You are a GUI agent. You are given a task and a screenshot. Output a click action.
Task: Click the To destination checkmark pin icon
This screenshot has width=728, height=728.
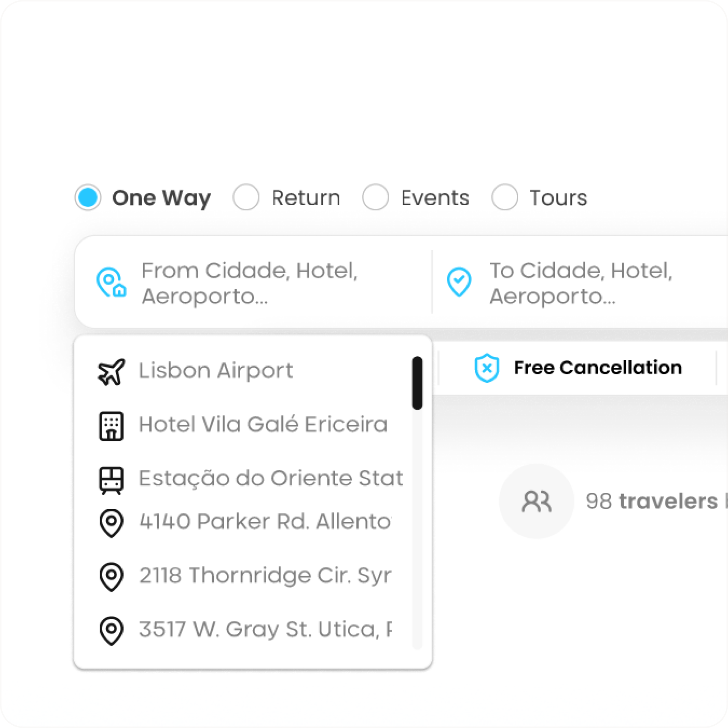[459, 282]
